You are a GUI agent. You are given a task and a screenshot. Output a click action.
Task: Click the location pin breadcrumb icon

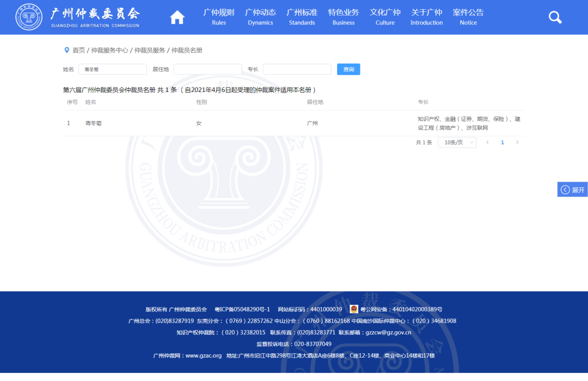click(x=67, y=50)
